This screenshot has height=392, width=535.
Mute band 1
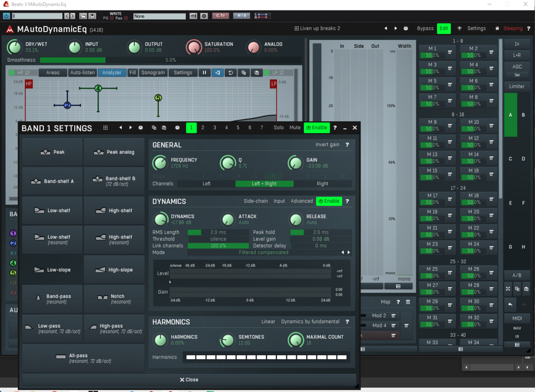[295, 128]
